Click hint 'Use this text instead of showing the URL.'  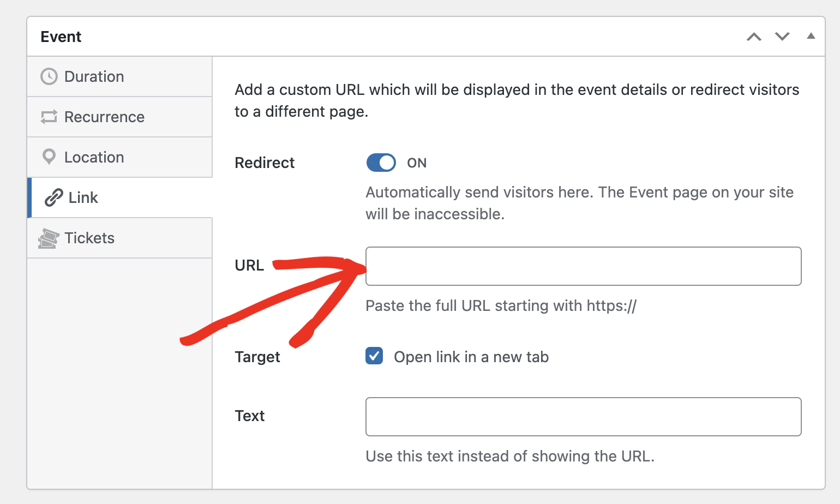(510, 456)
